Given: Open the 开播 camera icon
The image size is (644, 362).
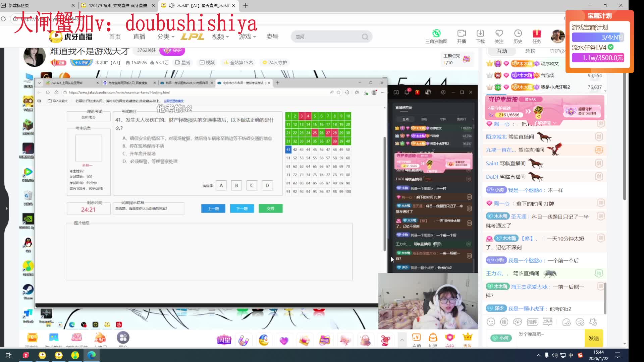Looking at the screenshot, I should pos(461,34).
